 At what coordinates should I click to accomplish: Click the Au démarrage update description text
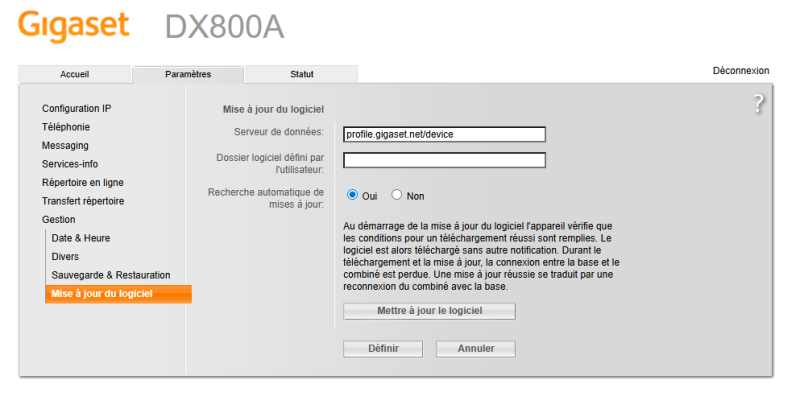pos(481,256)
